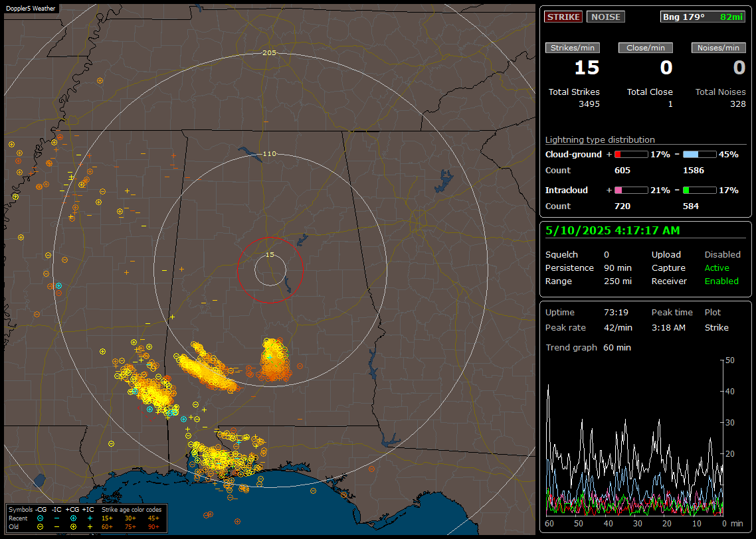756x539 pixels.
Task: Click the 15 range ring label on map
Action: click(x=270, y=255)
